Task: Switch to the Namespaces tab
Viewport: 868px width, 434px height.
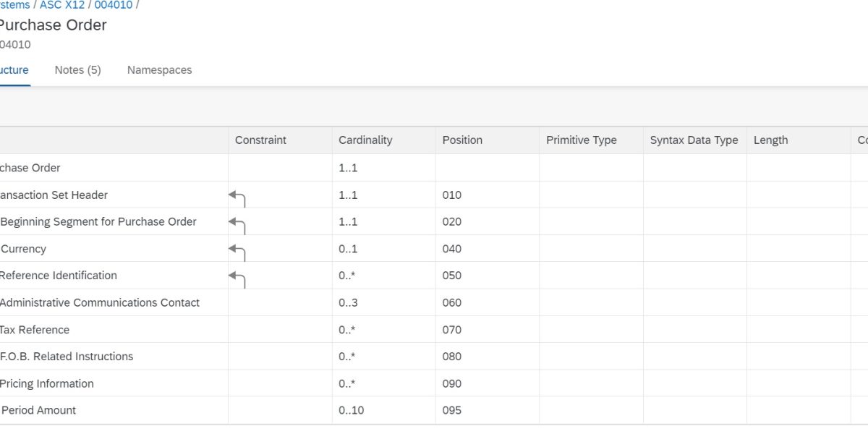Action: (159, 70)
